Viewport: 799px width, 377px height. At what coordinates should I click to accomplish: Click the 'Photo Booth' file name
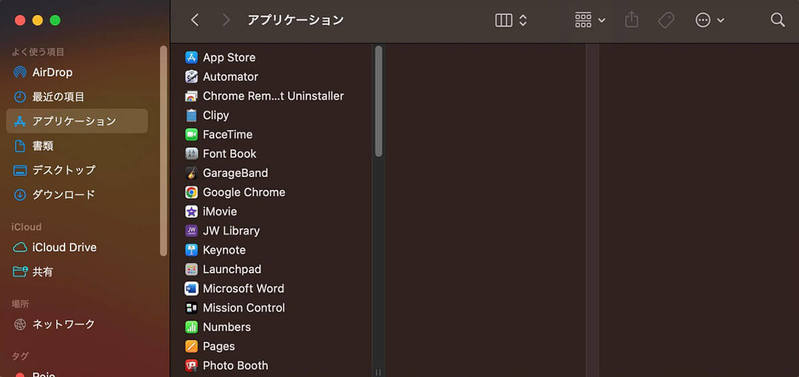point(235,365)
